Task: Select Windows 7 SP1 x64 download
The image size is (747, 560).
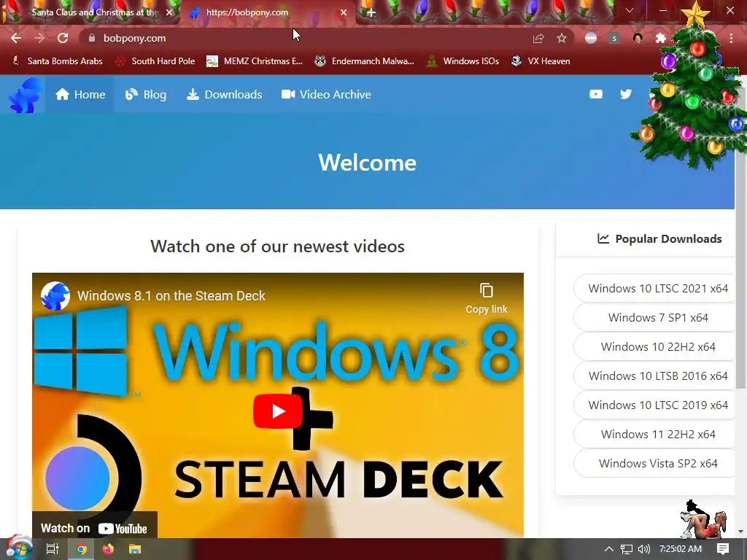Action: (x=654, y=317)
